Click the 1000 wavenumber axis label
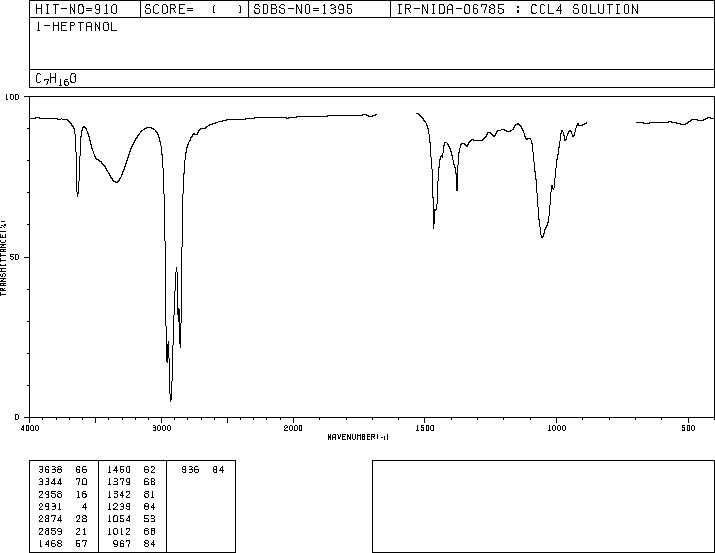The width and height of the screenshot is (715, 553). point(556,428)
